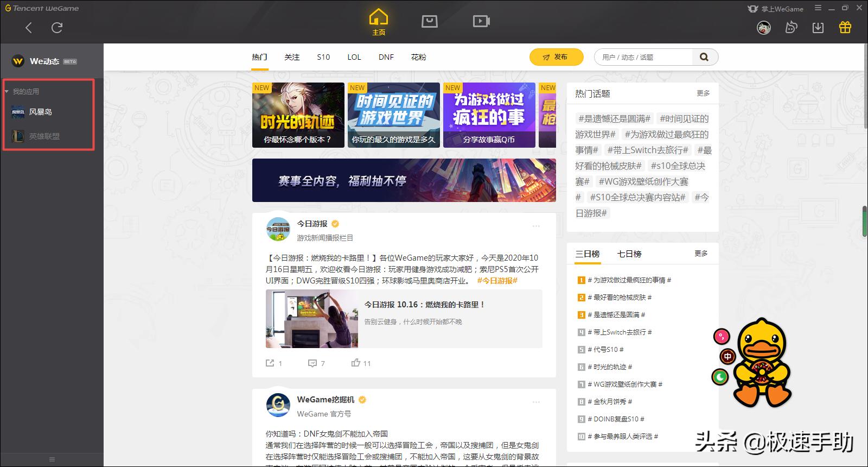Click the 中 input method indicator

click(728, 357)
